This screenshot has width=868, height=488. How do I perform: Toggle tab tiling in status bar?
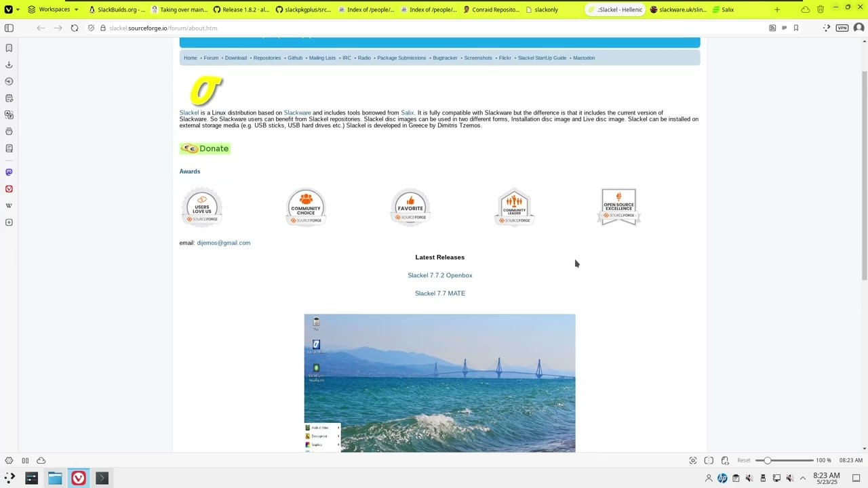click(709, 460)
